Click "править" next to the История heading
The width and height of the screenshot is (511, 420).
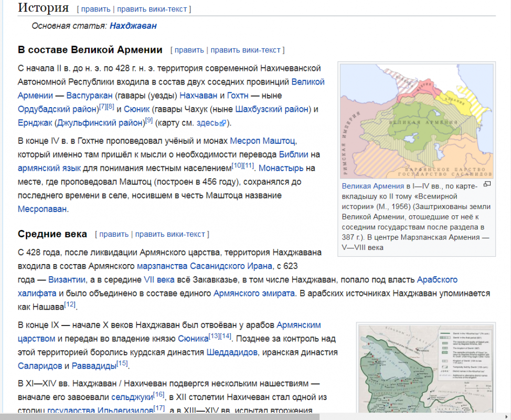coord(95,9)
